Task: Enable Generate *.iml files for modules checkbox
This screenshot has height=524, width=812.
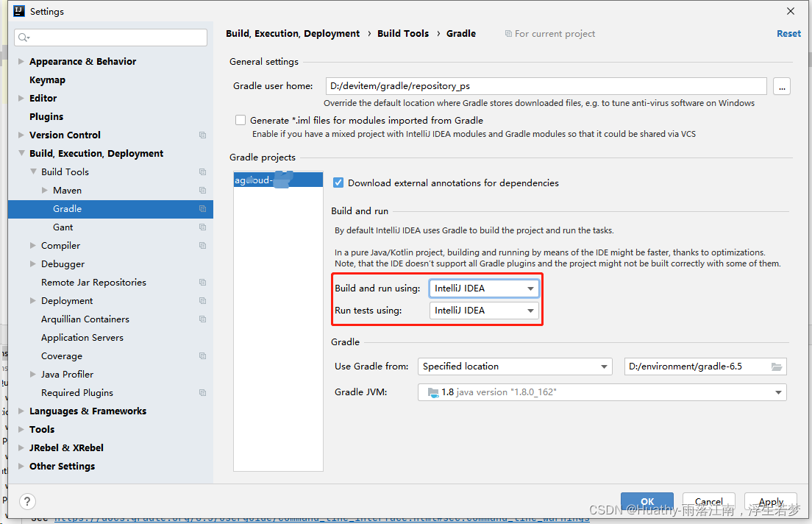Action: pyautogui.click(x=241, y=120)
